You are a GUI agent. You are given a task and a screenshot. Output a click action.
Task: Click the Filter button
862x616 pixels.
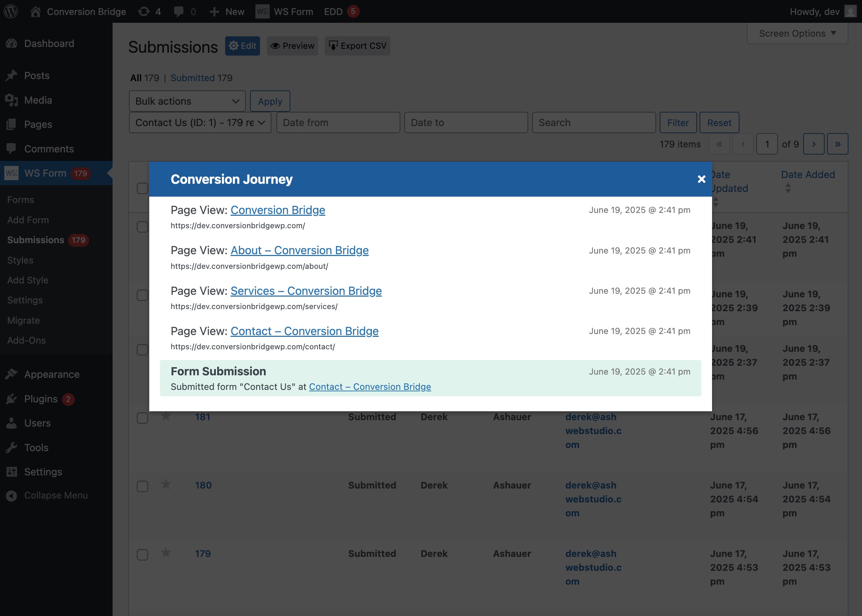click(678, 122)
